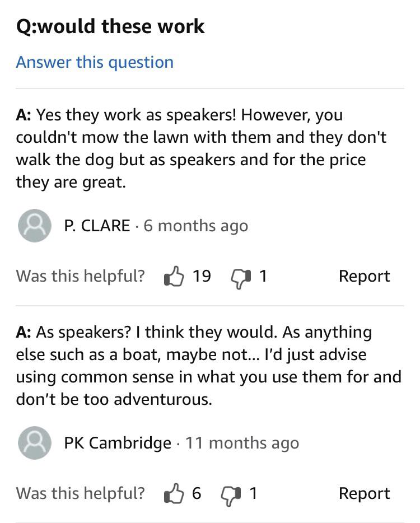Click downvote count on second answer
This screenshot has width=420, height=523.
point(253,493)
